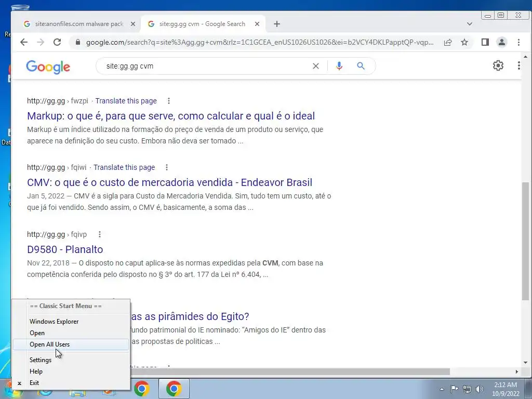
Task: Click the padlock site info icon
Action: click(78, 42)
